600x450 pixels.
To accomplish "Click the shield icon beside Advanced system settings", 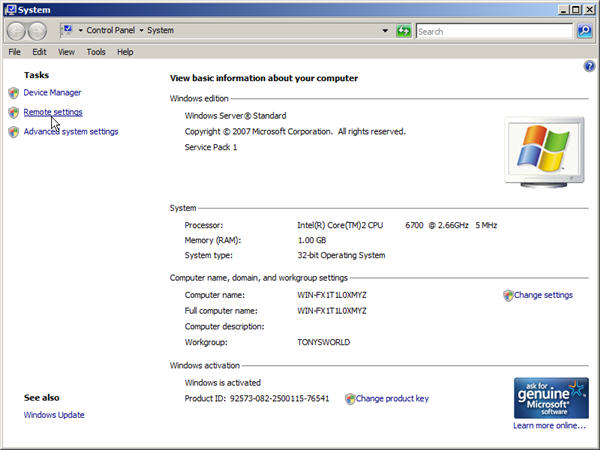I will (x=13, y=132).
